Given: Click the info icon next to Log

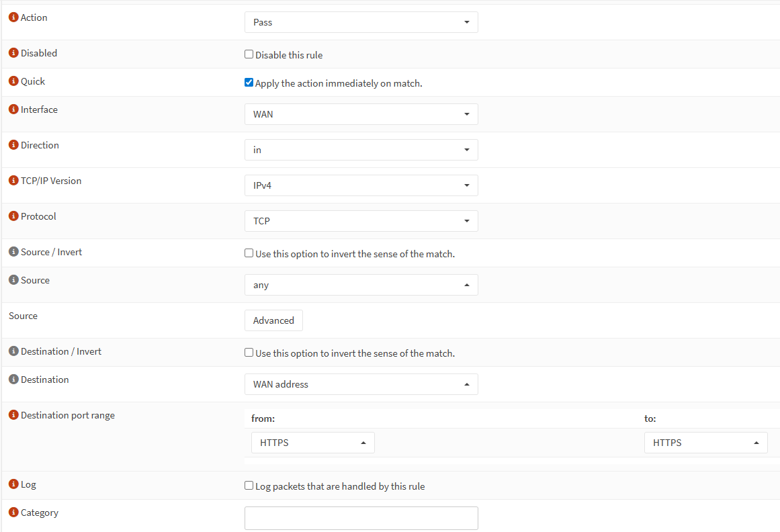Looking at the screenshot, I should [x=13, y=484].
